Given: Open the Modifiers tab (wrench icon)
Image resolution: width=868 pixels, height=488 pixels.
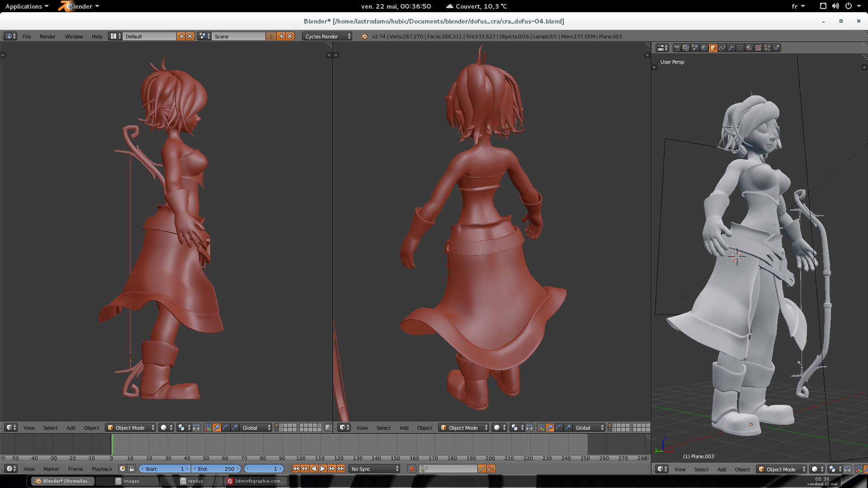Looking at the screenshot, I should coord(731,48).
